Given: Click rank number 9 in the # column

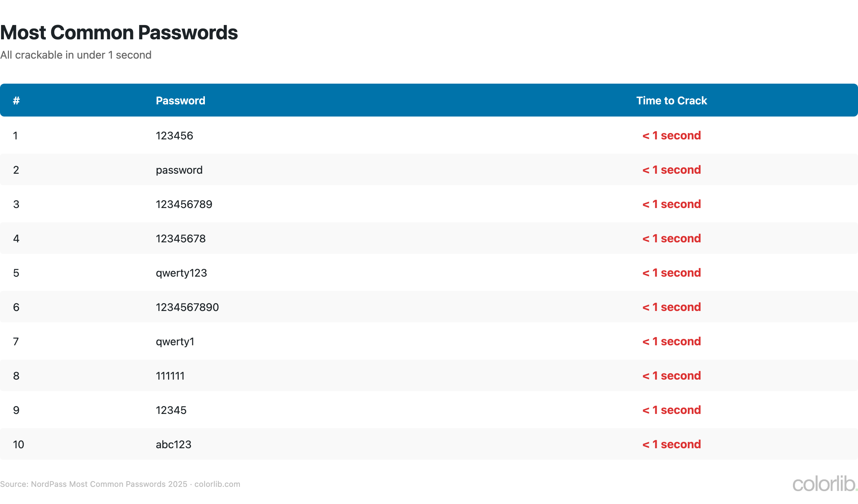Looking at the screenshot, I should [x=16, y=410].
